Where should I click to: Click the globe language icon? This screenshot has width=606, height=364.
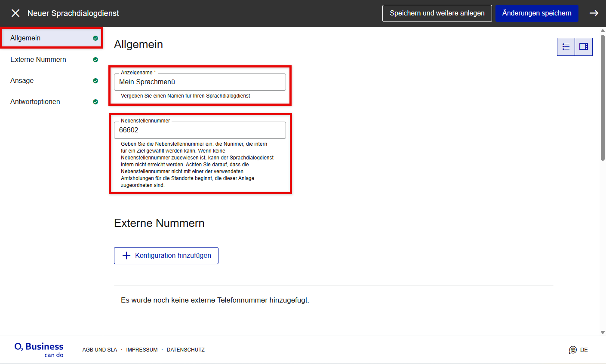[573, 350]
